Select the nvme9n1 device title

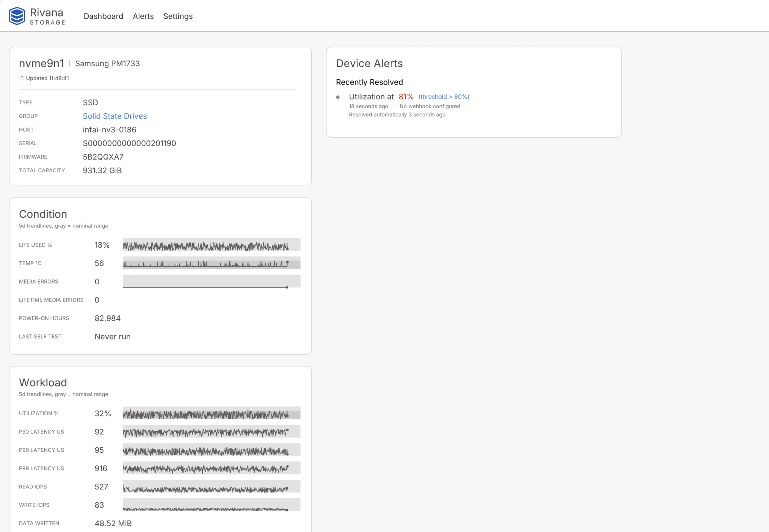pyautogui.click(x=41, y=63)
